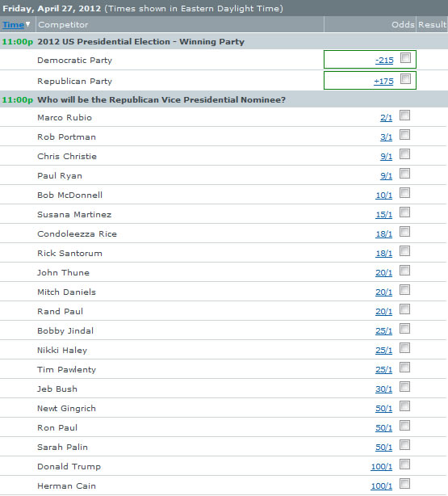Screen dimensions: 448x496
Task: Open the -215 Democratic Party odds link
Action: click(x=384, y=60)
